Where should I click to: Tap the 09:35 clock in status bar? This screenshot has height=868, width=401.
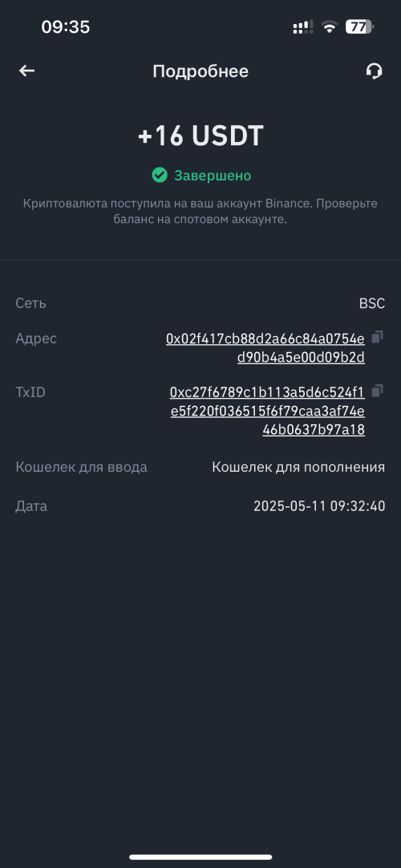tap(65, 26)
